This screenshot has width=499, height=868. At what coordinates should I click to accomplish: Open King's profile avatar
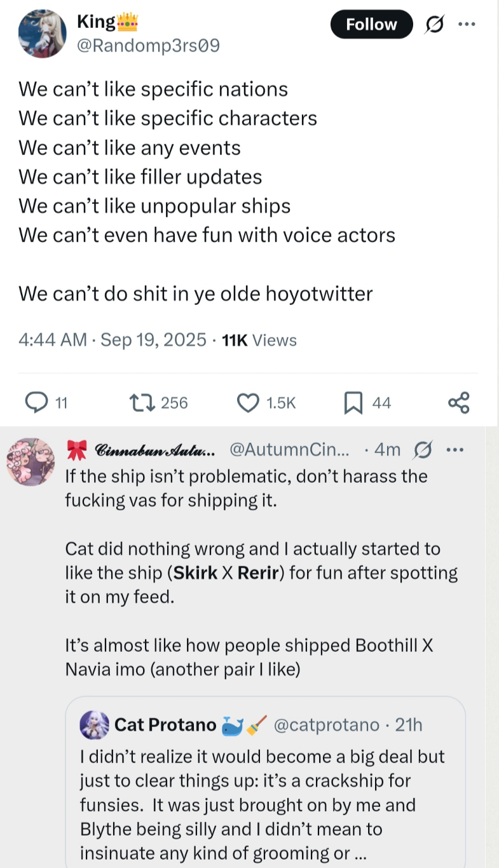(x=43, y=34)
